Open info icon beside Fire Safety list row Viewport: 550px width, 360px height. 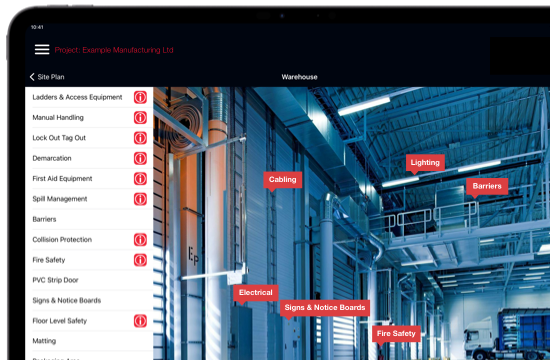pyautogui.click(x=140, y=260)
